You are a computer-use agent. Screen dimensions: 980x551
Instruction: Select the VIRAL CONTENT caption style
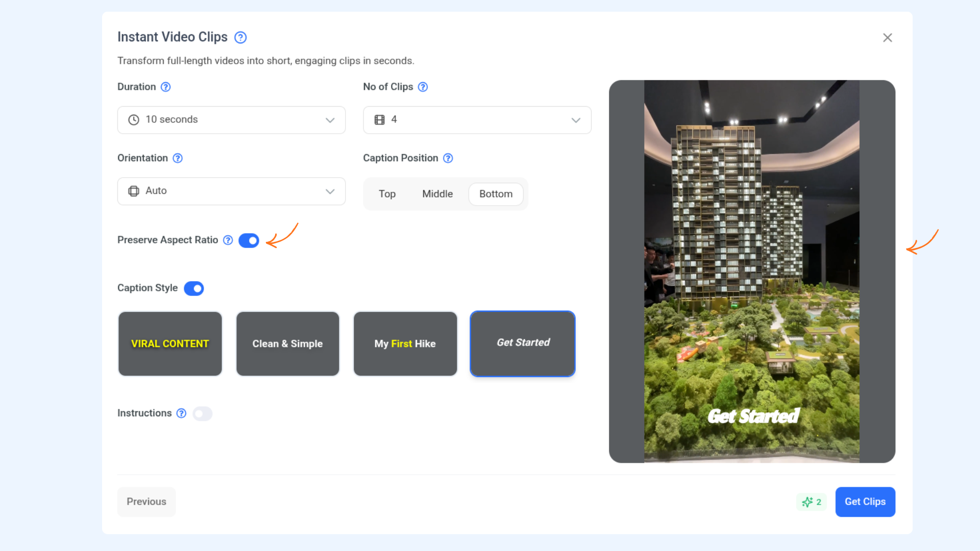(x=170, y=344)
